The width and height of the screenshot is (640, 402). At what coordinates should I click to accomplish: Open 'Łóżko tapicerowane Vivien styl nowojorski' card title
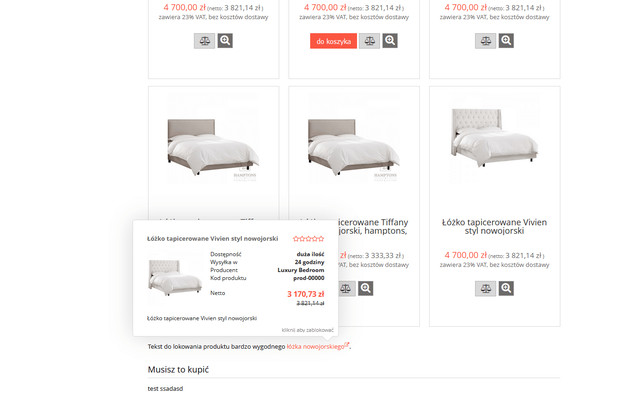[494, 227]
